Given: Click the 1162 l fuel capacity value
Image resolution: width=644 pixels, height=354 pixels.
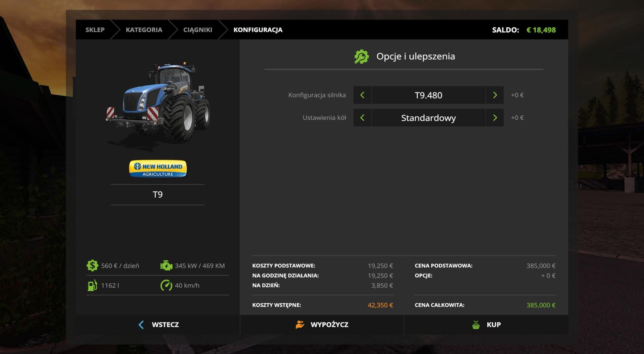Looking at the screenshot, I should pos(110,285).
